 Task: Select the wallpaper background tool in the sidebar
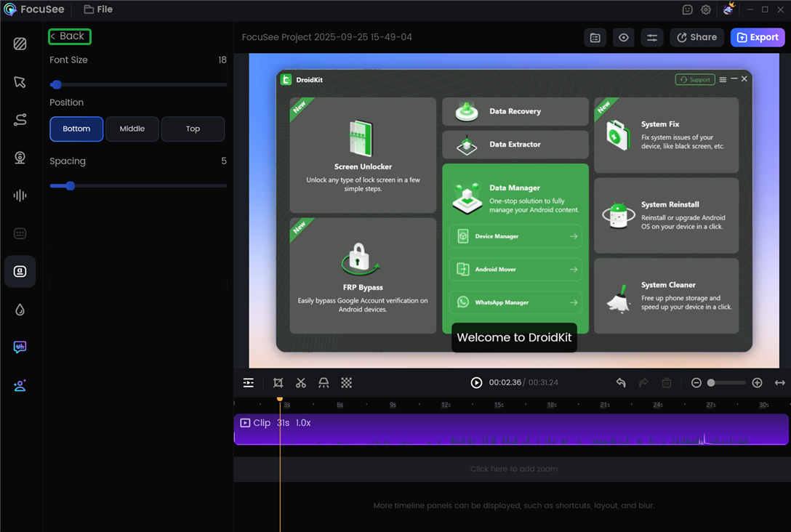20,44
